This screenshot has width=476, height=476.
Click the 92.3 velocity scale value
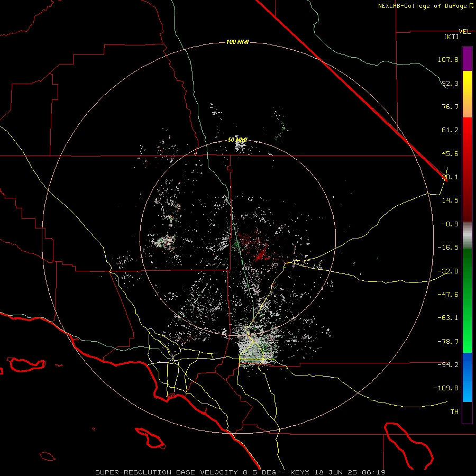click(450, 83)
